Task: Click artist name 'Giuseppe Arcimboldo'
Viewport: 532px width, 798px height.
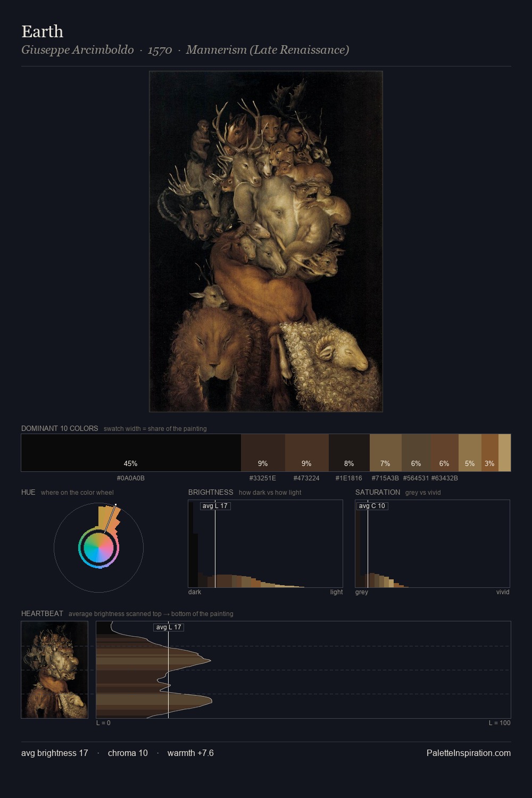Action: coord(78,50)
